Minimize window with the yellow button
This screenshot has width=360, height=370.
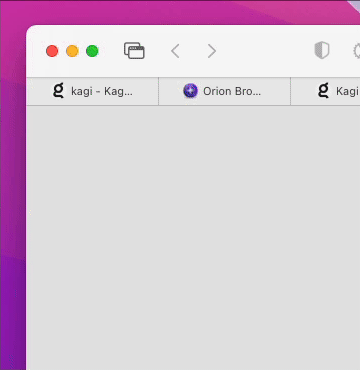[x=72, y=51]
